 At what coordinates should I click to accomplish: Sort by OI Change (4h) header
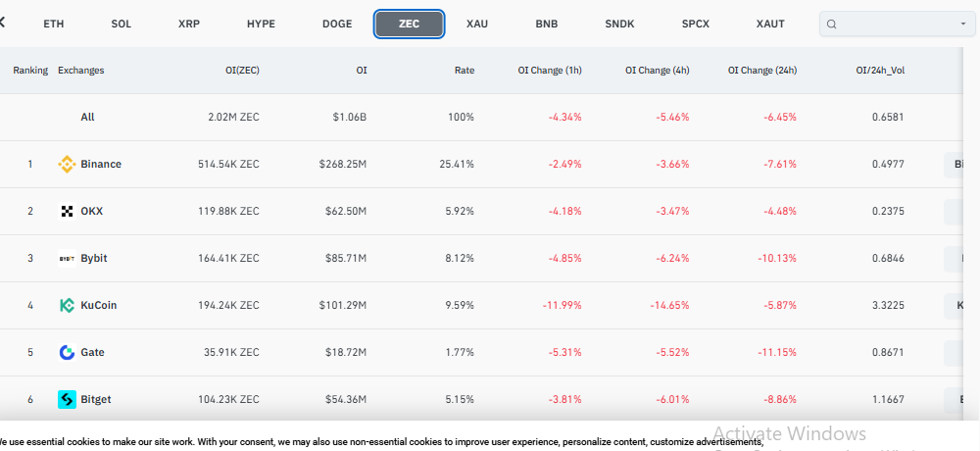coord(658,70)
